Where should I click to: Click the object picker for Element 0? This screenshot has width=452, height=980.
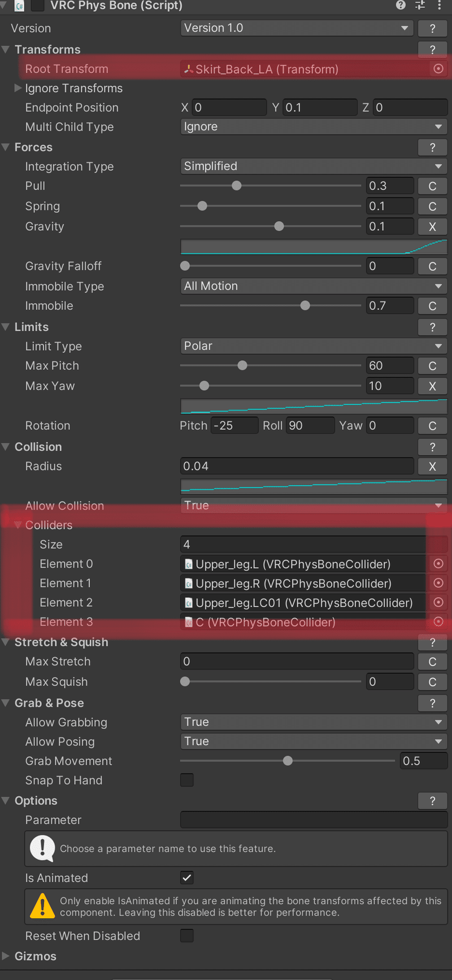(x=438, y=564)
